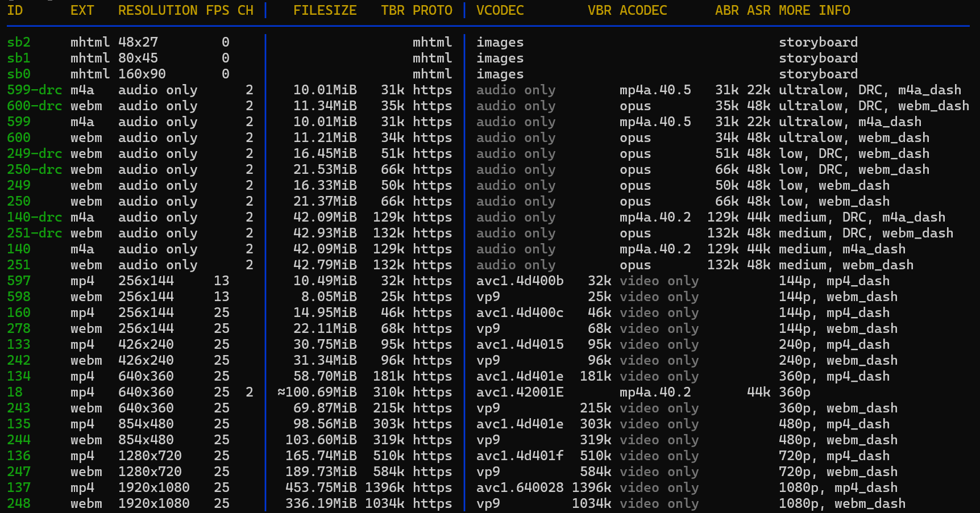Screen dimensions: 980x513
Task: Click format ID 244
Action: [19, 440]
